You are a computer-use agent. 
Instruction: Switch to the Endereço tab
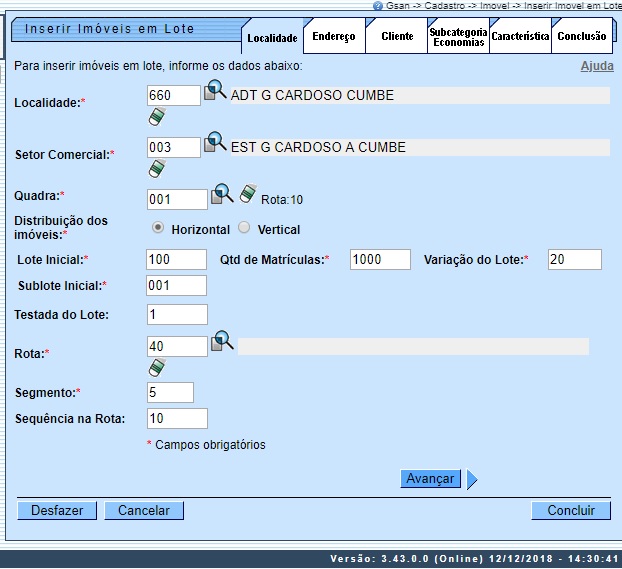click(x=333, y=37)
